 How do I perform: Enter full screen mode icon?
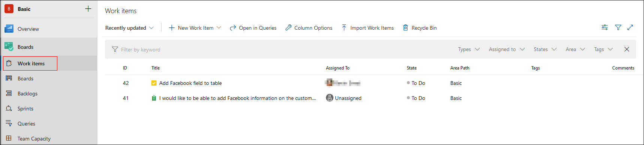(x=630, y=27)
